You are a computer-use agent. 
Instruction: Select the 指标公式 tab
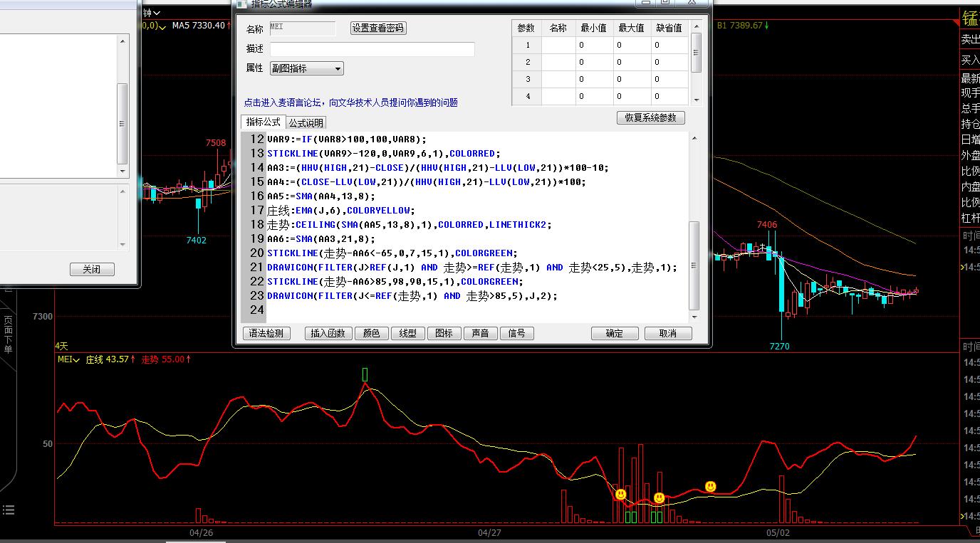264,122
